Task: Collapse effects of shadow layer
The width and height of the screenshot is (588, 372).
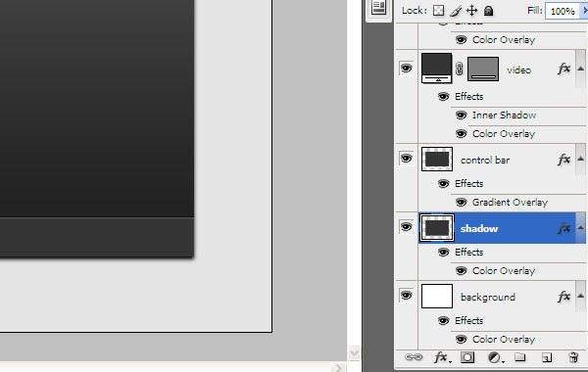Action: click(x=580, y=227)
